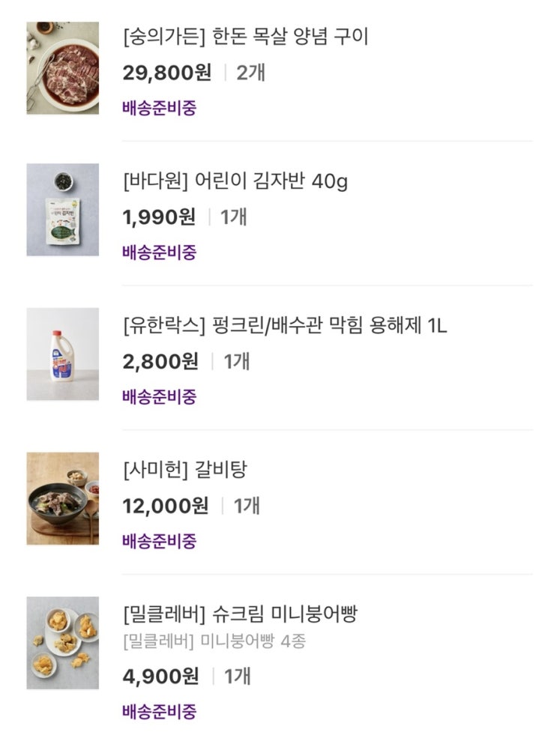Click 배송준비중 status under 한돈 목살 양념 구이
The width and height of the screenshot is (557, 756).
[159, 107]
